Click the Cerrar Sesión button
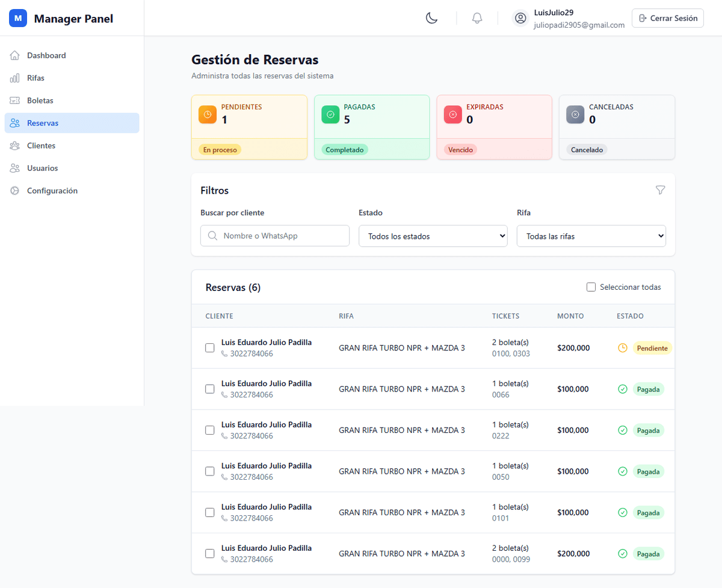 (667, 18)
